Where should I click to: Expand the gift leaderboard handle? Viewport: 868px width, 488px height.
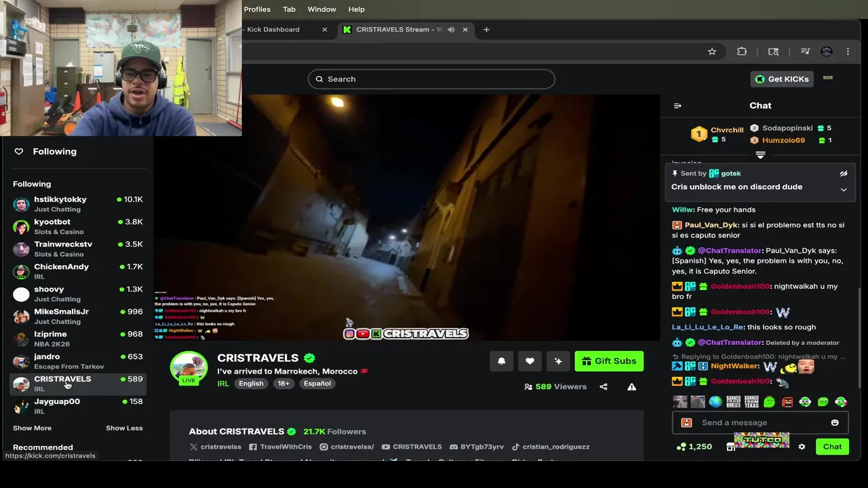pos(760,155)
